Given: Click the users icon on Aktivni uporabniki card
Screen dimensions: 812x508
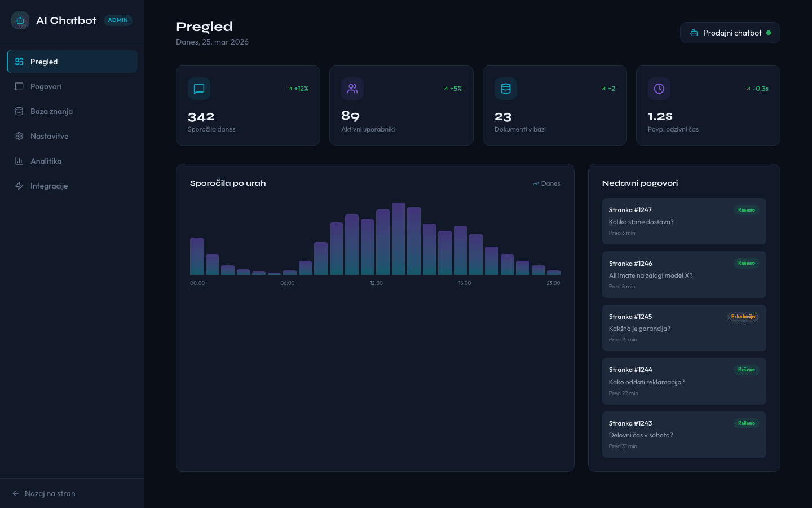Looking at the screenshot, I should click(352, 89).
